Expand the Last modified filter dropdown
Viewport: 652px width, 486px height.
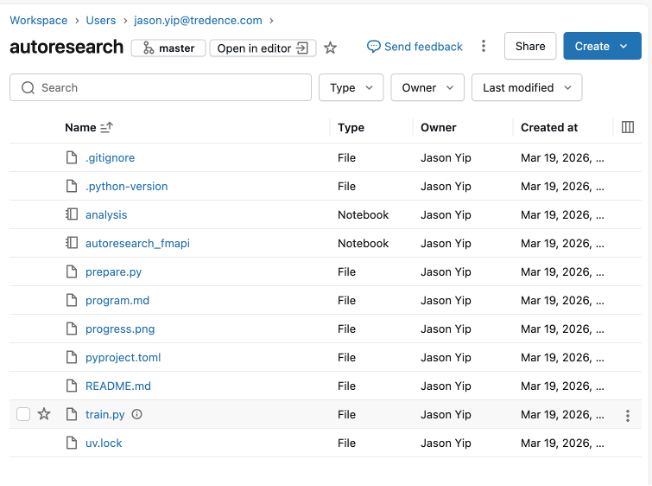click(x=526, y=88)
